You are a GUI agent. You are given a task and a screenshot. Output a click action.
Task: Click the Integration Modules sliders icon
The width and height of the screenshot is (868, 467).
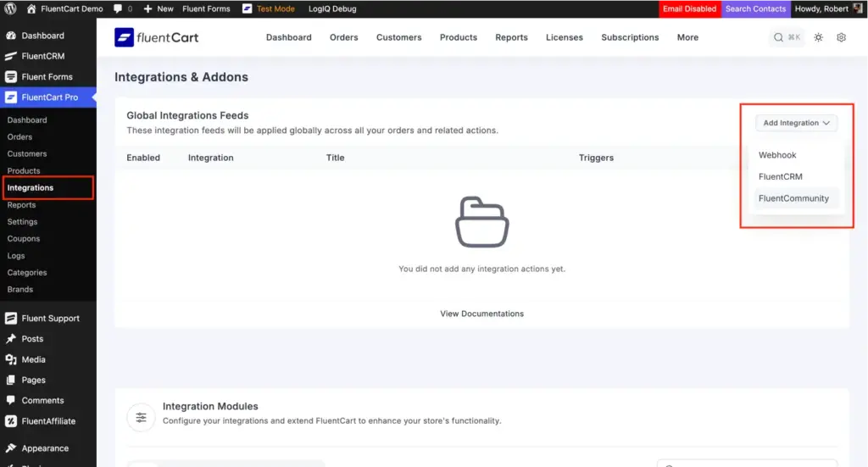pos(142,418)
